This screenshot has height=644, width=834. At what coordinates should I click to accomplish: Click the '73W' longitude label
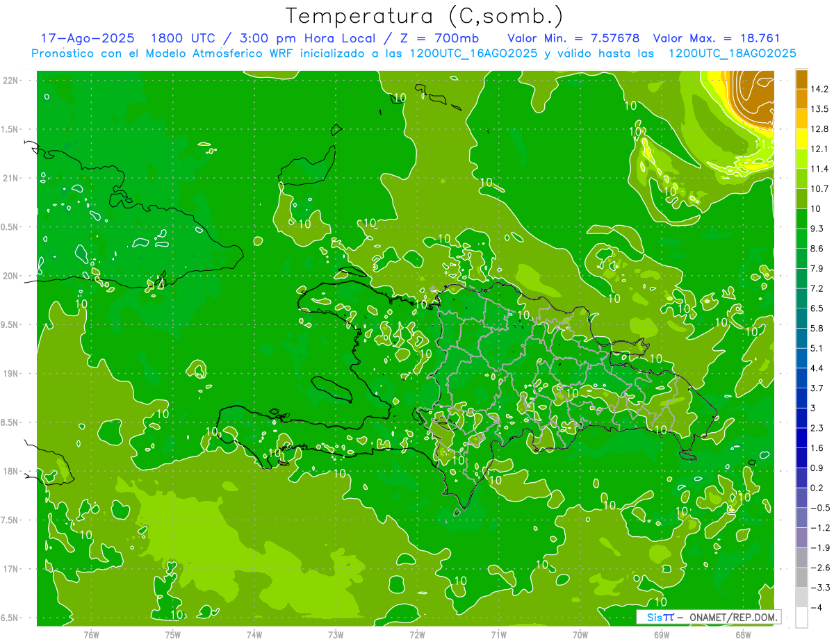(336, 634)
